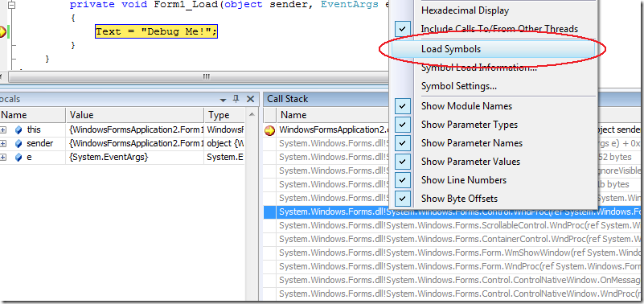The image size is (644, 304).
Task: Click the Form1_Load method signature line
Action: (x=228, y=5)
